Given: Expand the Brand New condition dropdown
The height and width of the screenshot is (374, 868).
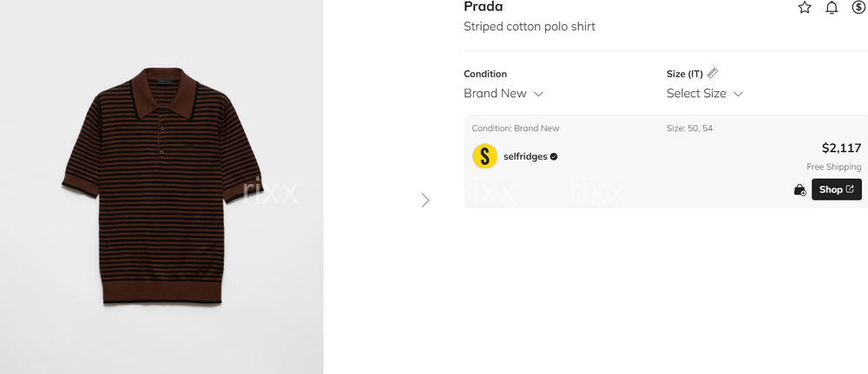Looking at the screenshot, I should 503,94.
